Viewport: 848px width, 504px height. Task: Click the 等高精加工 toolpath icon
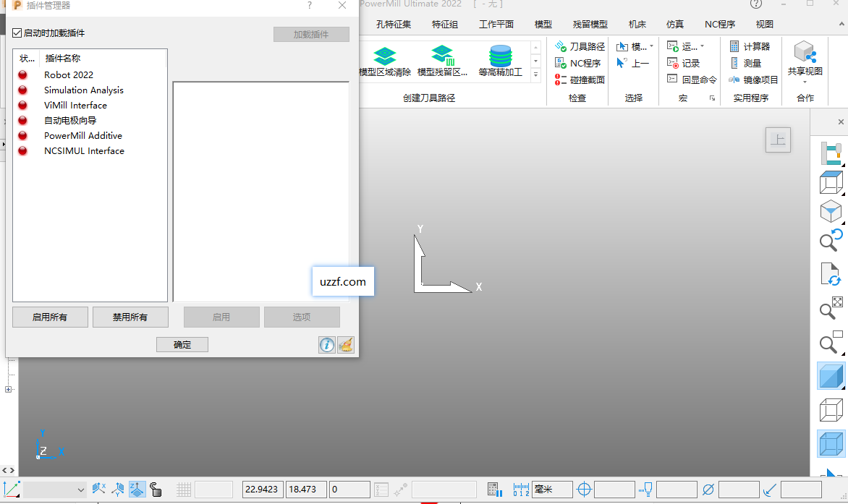click(x=500, y=55)
